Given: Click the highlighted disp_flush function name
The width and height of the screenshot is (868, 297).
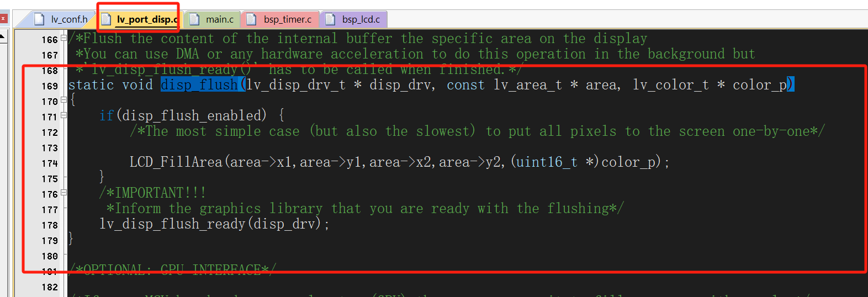Looking at the screenshot, I should click(199, 85).
